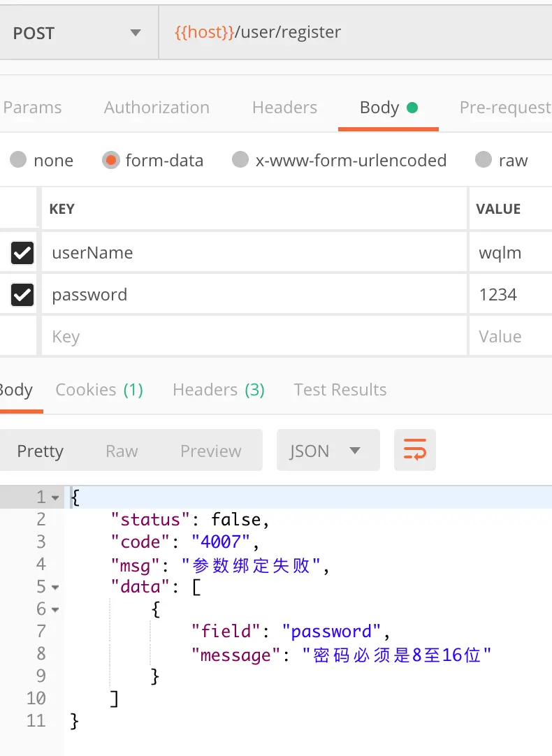The image size is (552, 756).
Task: Collapse the JSON root object at line 1
Action: click(56, 497)
